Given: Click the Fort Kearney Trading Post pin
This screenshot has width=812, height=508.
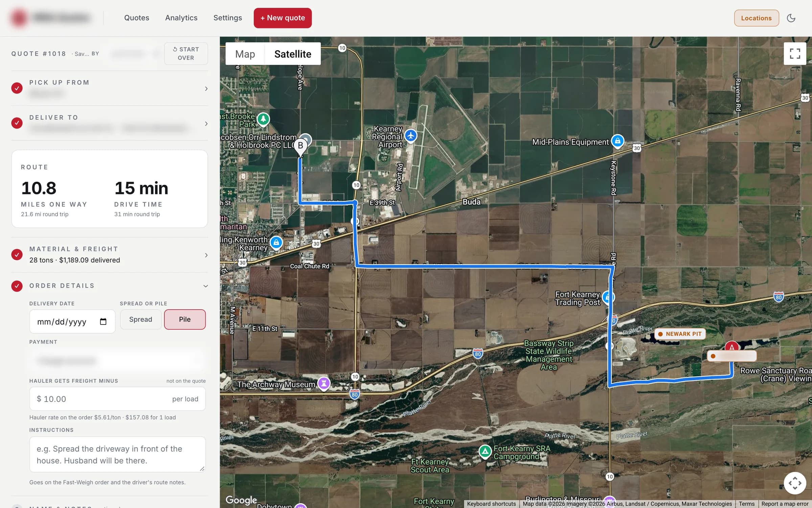Looking at the screenshot, I should point(608,297).
